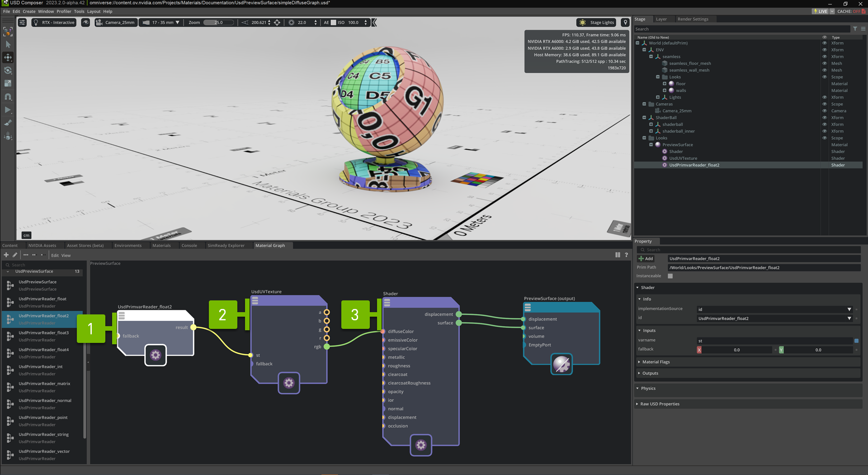
Task: Click the waypoint pin icon in the viewport
Action: coord(625,23)
